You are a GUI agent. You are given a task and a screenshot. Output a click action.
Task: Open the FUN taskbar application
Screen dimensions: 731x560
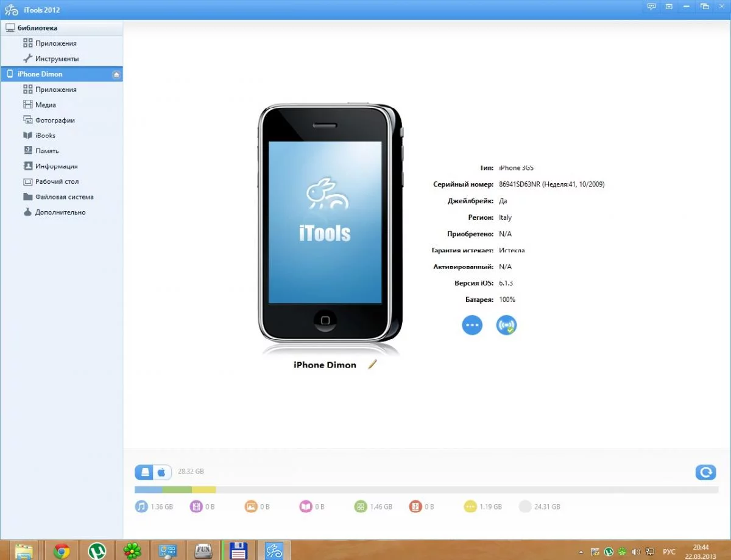click(203, 551)
